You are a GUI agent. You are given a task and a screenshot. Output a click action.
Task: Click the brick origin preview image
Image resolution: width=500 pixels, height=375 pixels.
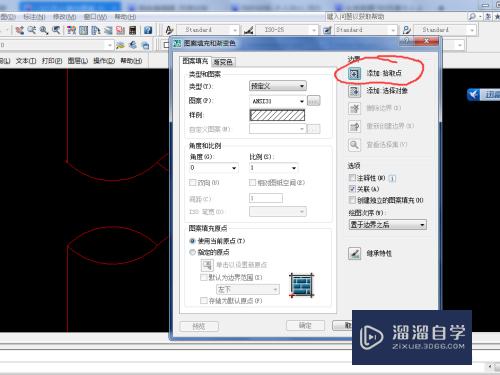pos(302,285)
